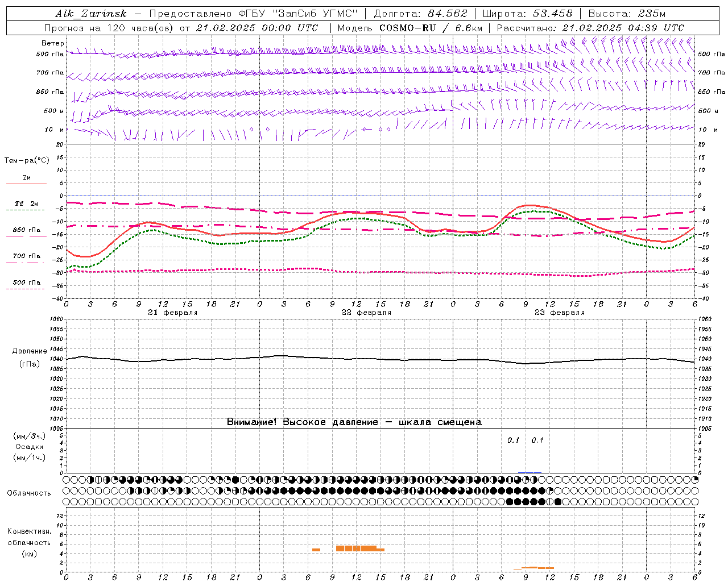Click the Конвективн. облачность (км) label
Image resolution: width=728 pixels, height=582 pixels.
(x=29, y=542)
